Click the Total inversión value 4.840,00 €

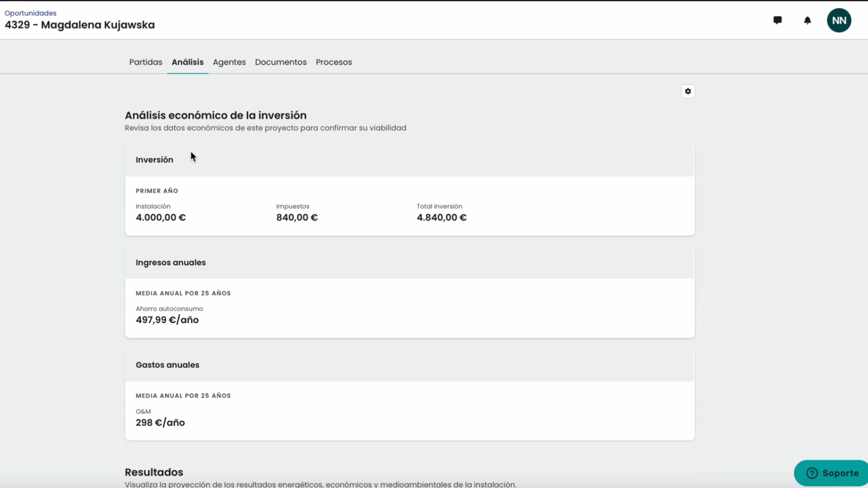[x=442, y=217]
